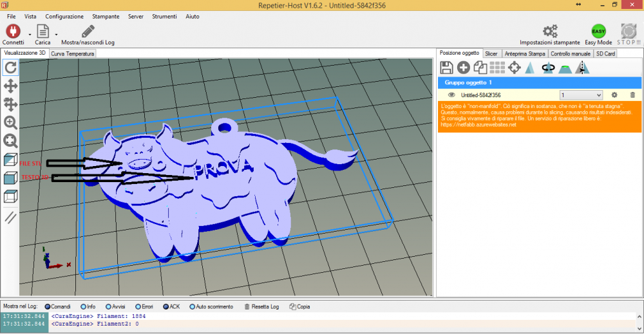
Task: Select the move viewpoint arrows tool
Action: (x=11, y=86)
